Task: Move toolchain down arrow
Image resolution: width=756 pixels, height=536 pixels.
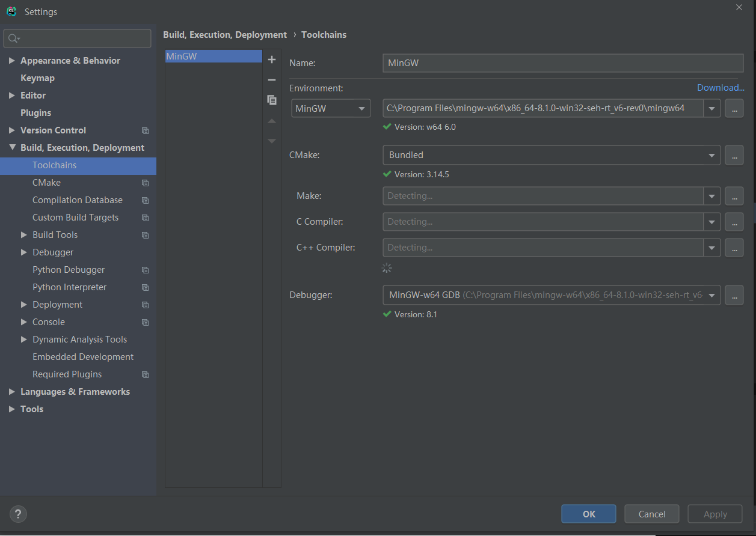Action: [272, 141]
